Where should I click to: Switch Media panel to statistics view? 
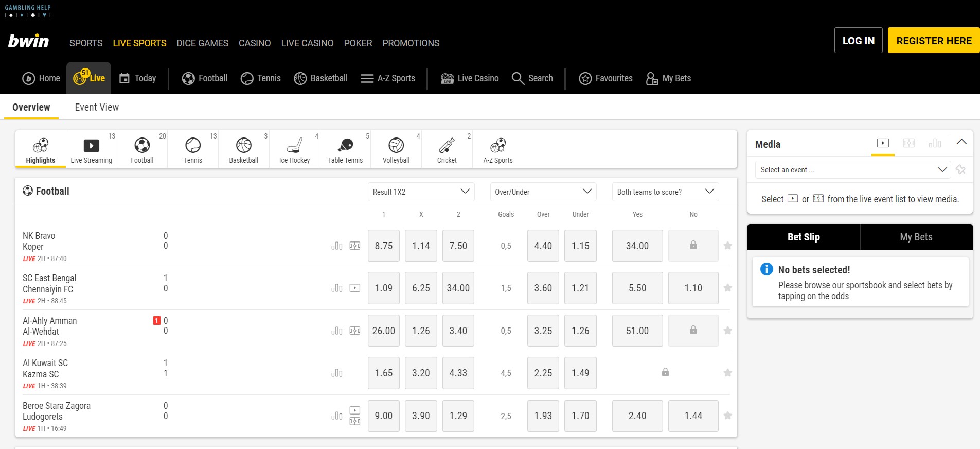pyautogui.click(x=935, y=143)
